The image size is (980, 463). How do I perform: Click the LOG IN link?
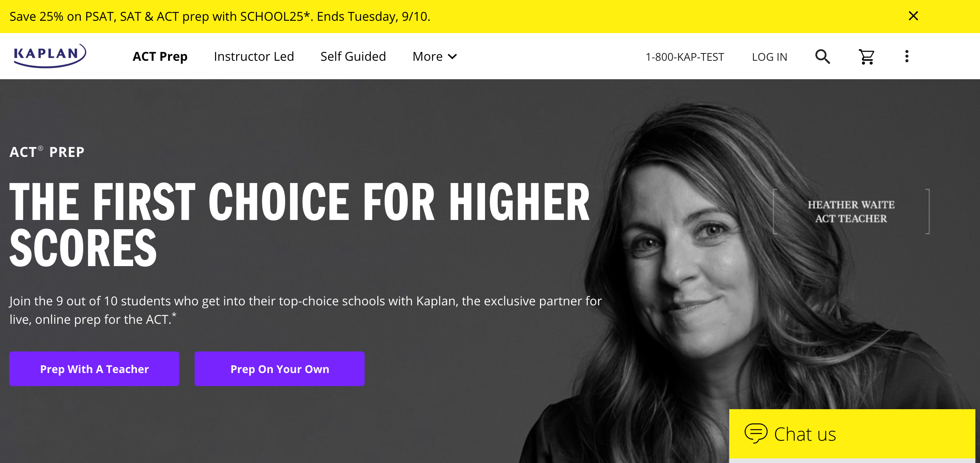(770, 57)
